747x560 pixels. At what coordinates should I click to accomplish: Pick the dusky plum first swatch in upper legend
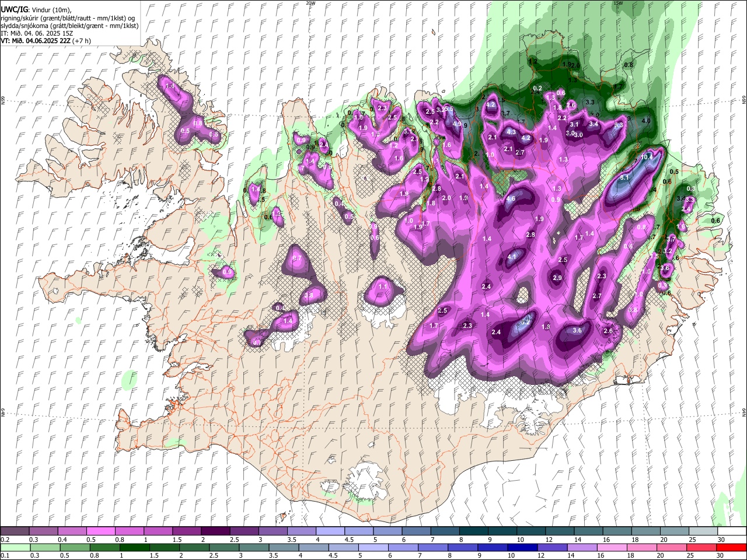(x=15, y=531)
